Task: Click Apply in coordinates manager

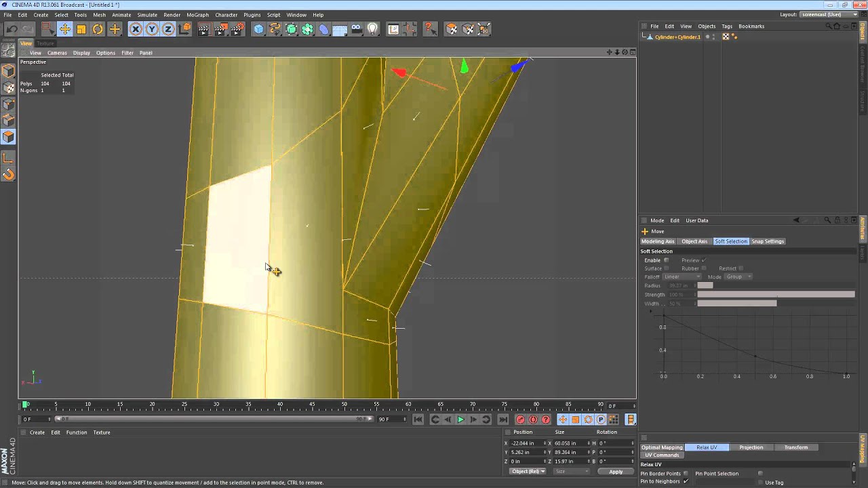Action: pyautogui.click(x=616, y=472)
